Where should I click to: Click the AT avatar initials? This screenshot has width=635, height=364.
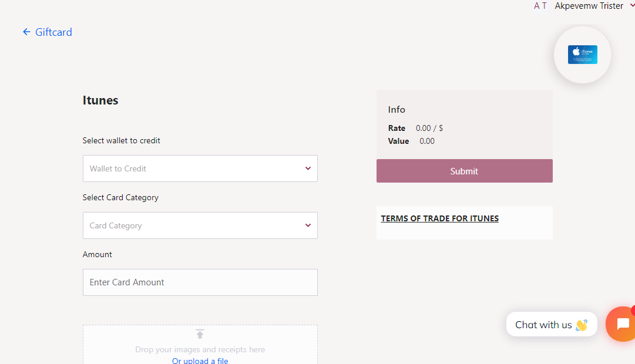coord(540,6)
